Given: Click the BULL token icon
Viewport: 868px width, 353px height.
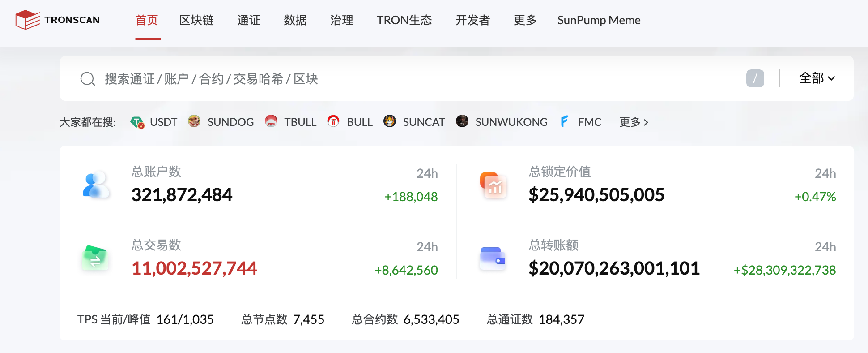Looking at the screenshot, I should 333,121.
